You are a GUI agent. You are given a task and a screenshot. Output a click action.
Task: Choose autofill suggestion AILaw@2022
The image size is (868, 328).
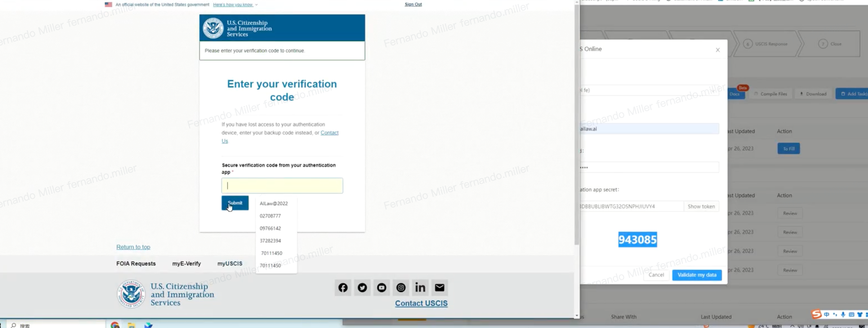coord(274,203)
